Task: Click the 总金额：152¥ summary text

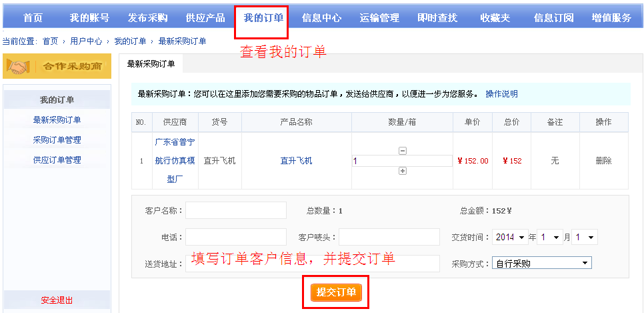Action: coord(486,211)
